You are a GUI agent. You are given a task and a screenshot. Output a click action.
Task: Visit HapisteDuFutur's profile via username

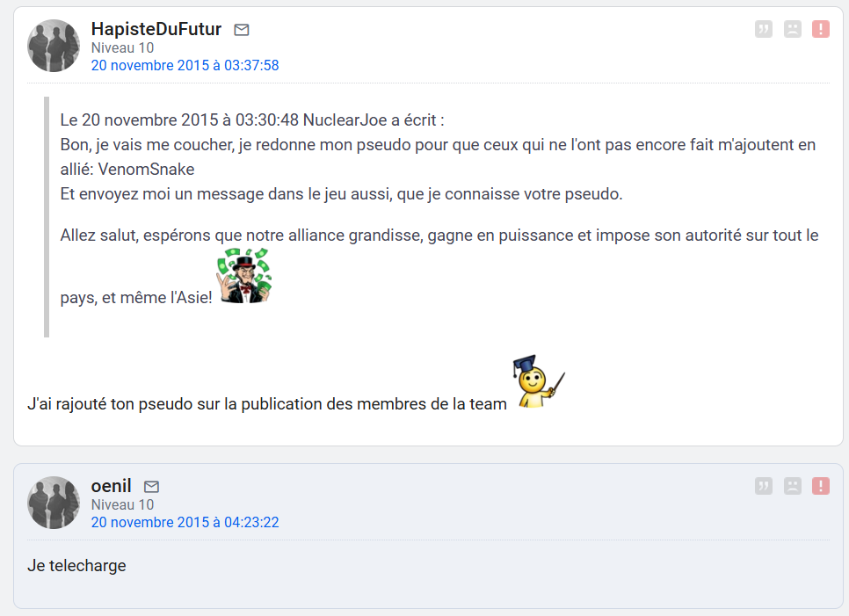[x=156, y=29]
